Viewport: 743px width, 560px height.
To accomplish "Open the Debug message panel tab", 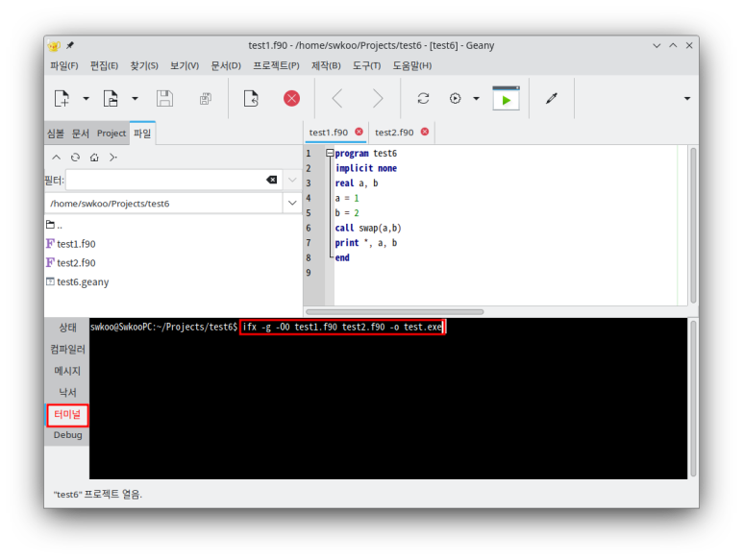I will 67,435.
